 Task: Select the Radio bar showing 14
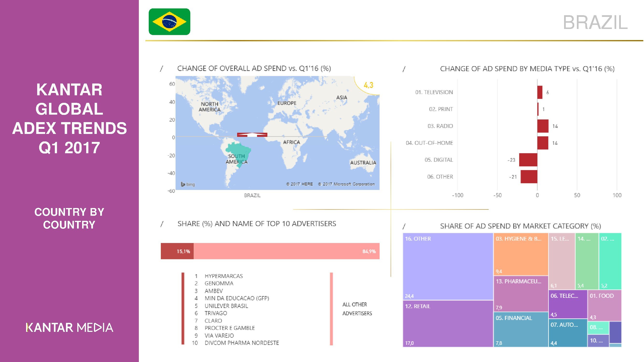click(x=543, y=126)
